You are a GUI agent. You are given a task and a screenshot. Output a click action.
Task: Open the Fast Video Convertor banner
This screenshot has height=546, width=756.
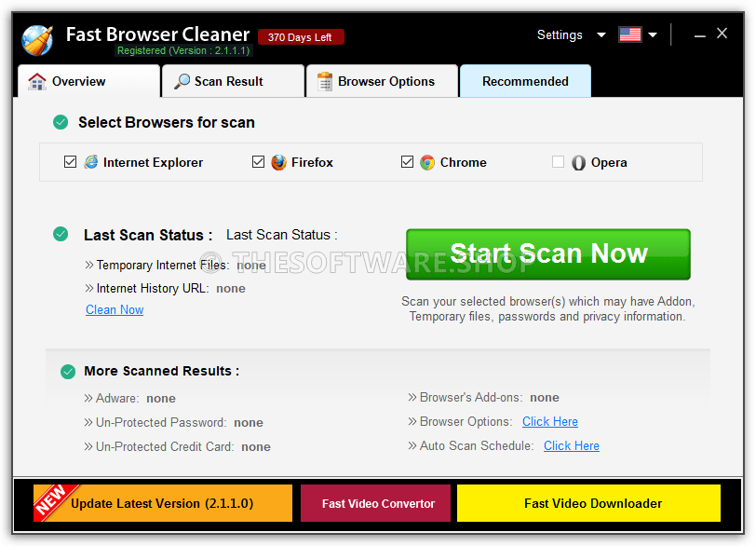click(x=375, y=503)
